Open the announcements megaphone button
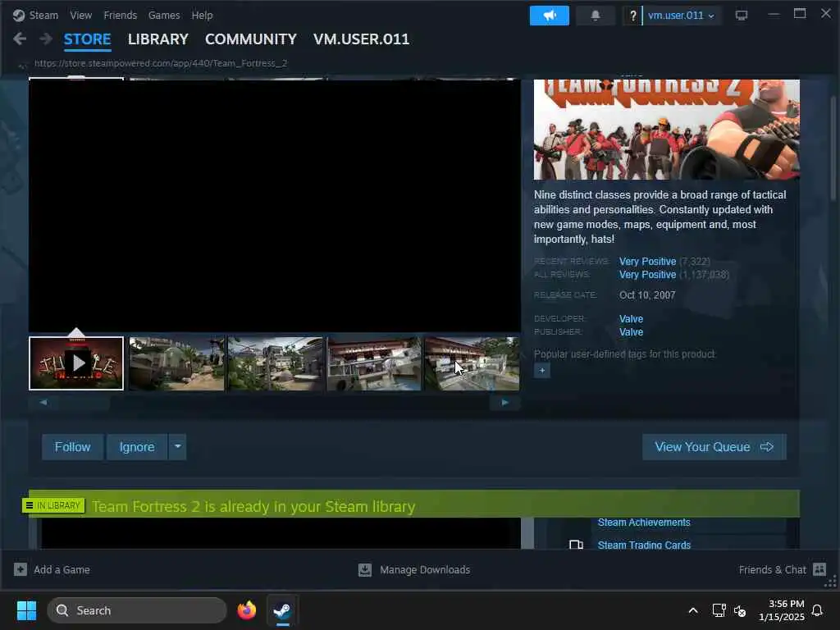This screenshot has height=630, width=840. [x=549, y=16]
